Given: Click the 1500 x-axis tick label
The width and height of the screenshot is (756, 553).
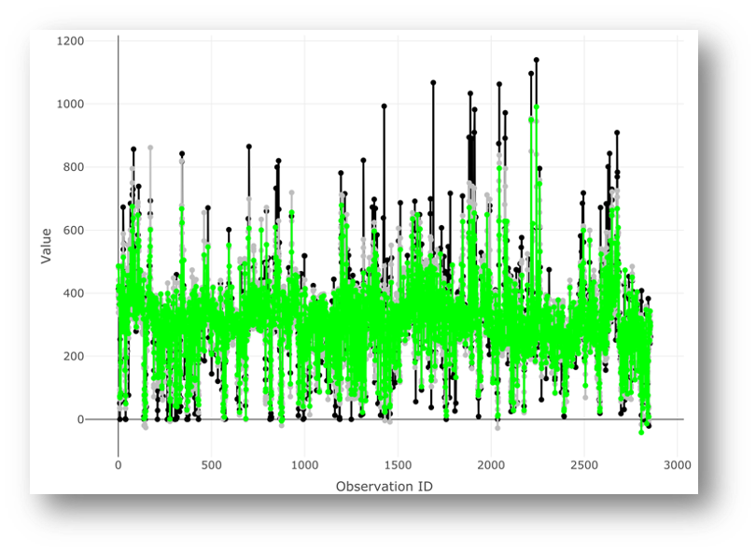Looking at the screenshot, I should tap(398, 465).
